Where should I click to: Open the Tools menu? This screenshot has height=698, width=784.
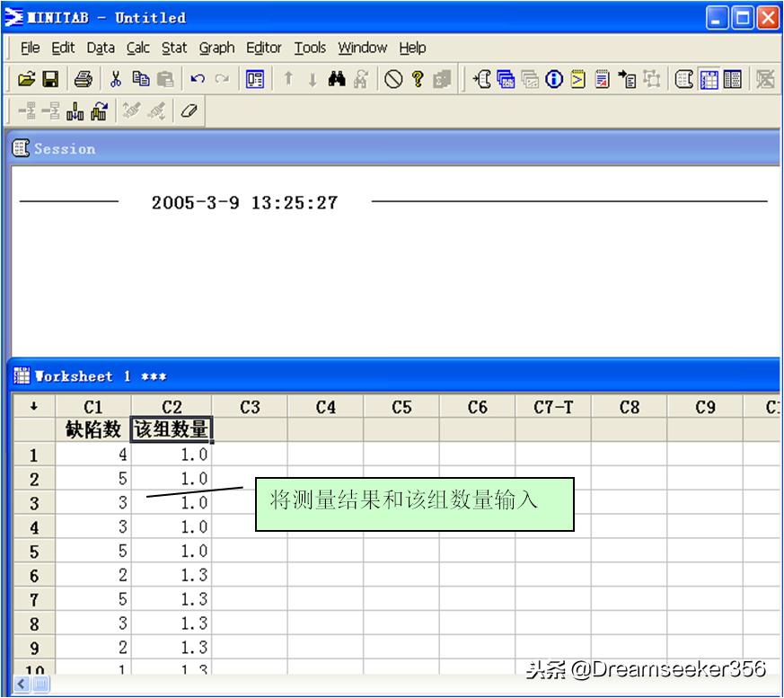[310, 48]
